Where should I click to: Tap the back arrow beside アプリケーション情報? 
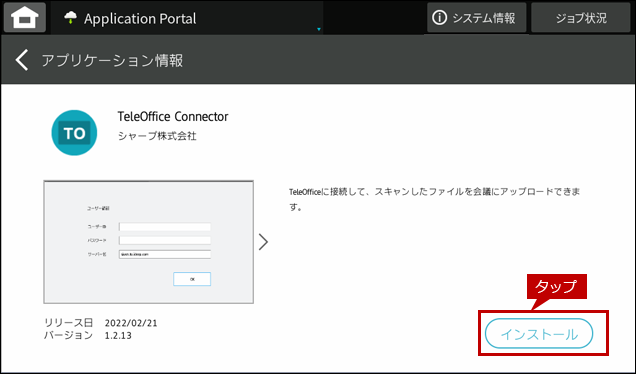point(22,60)
